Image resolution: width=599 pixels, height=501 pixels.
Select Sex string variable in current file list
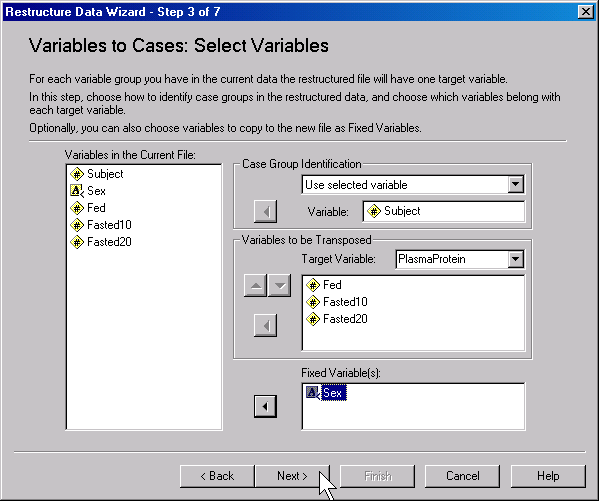[x=88, y=191]
